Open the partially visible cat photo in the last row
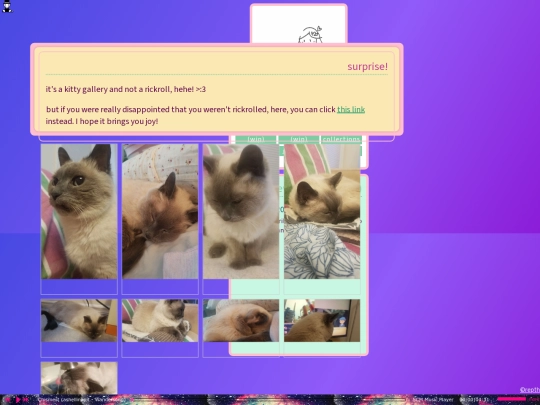540x405 pixels. (x=79, y=378)
